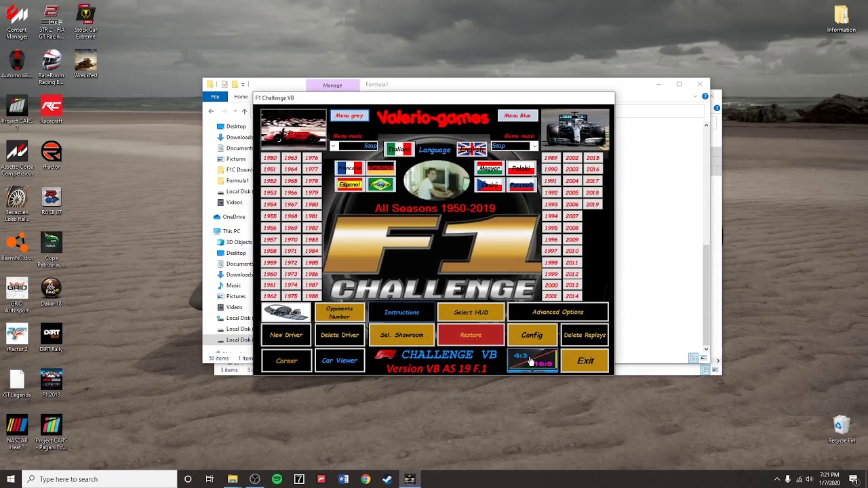
Task: Open Dakar 18 desktop icon
Action: point(51,292)
